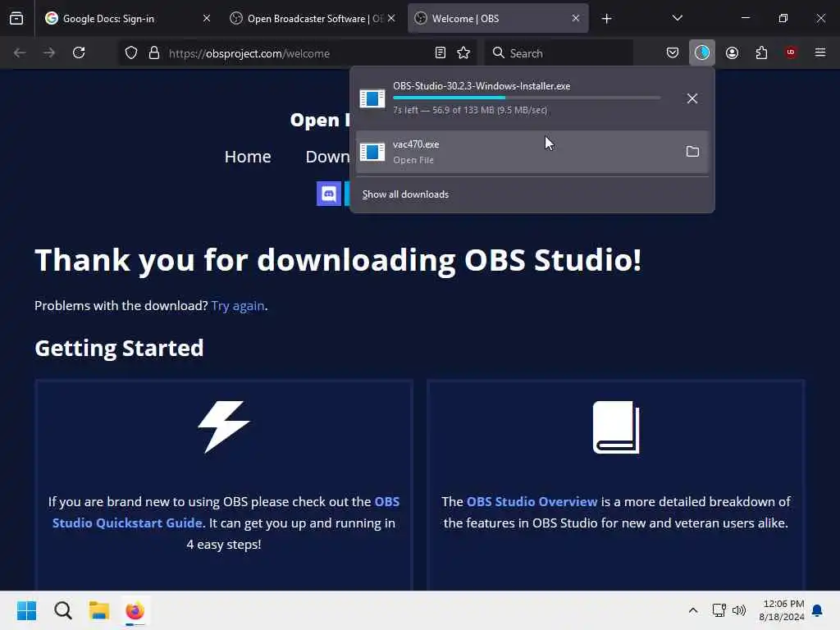
Task: Reload the current page
Action: tap(79, 52)
